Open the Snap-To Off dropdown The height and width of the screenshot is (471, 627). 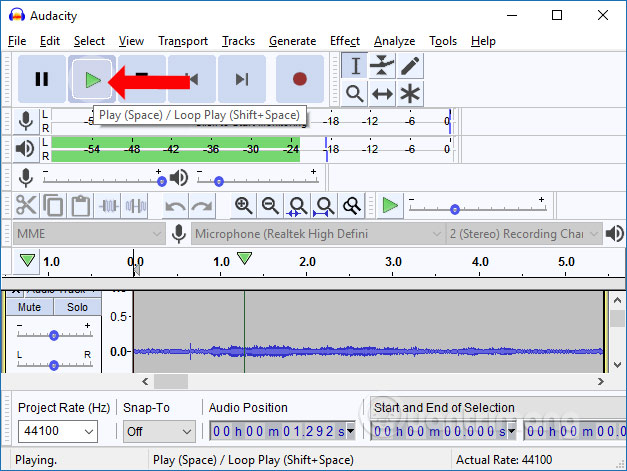[158, 432]
